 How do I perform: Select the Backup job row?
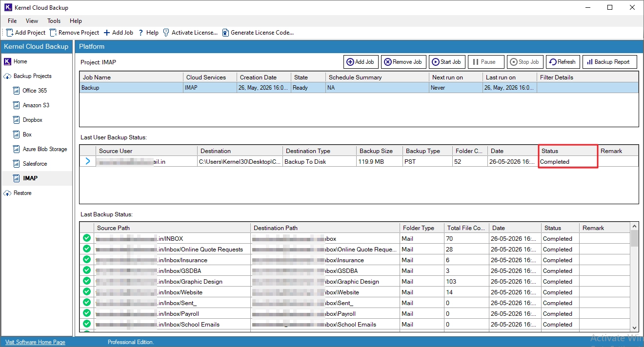pos(359,88)
